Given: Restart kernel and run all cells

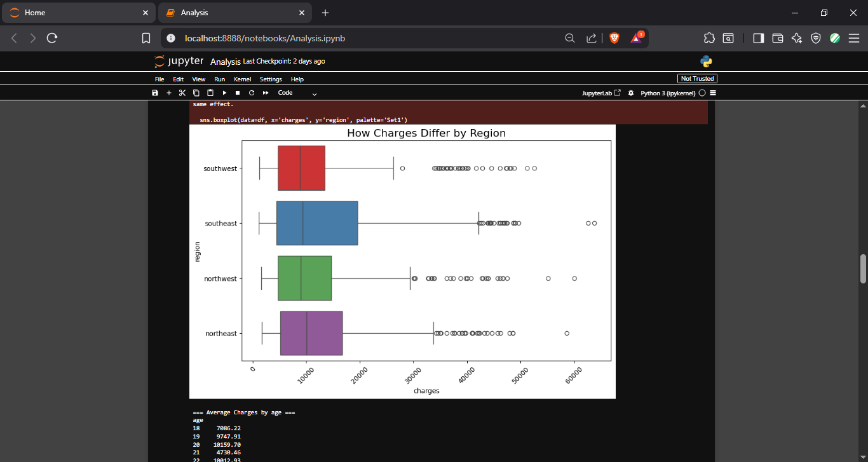Looking at the screenshot, I should pos(266,93).
